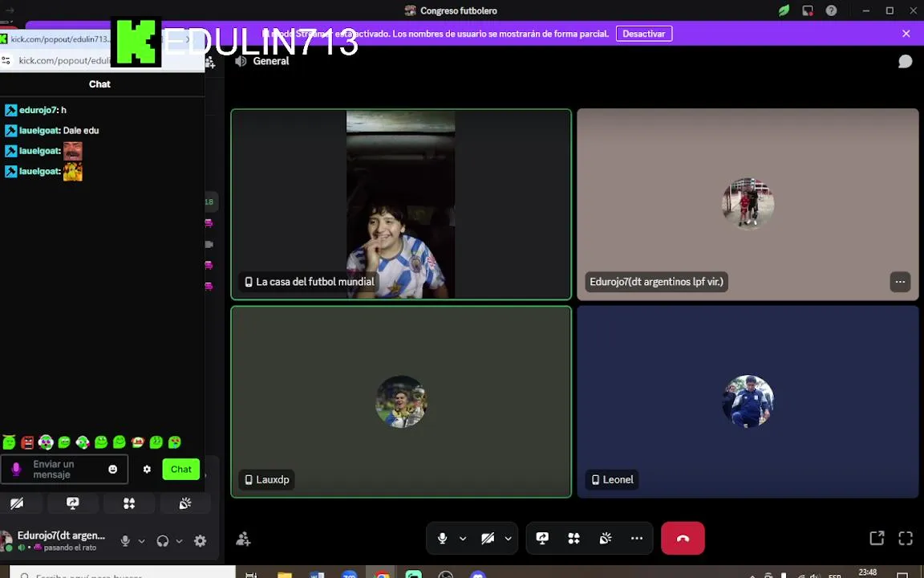
Task: Click the General voice channel title
Action: click(270, 61)
